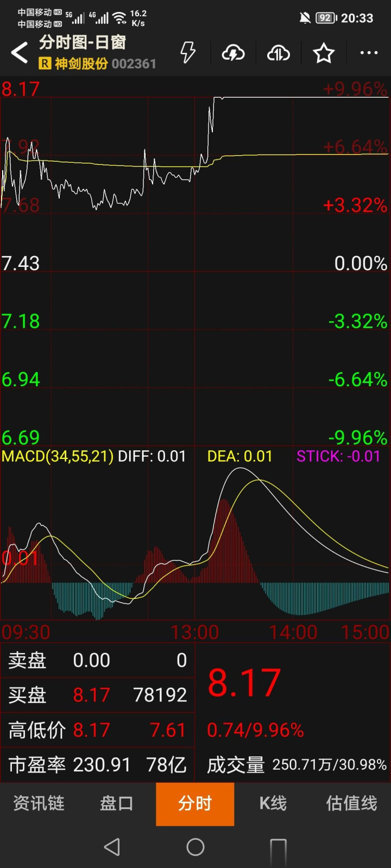Switch to the 盘口 tab
Viewport: 391px width, 868px height.
[117, 803]
